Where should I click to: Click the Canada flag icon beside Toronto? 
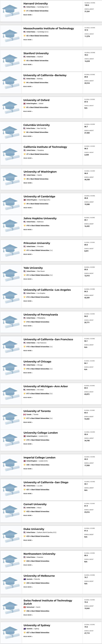[24, 415]
